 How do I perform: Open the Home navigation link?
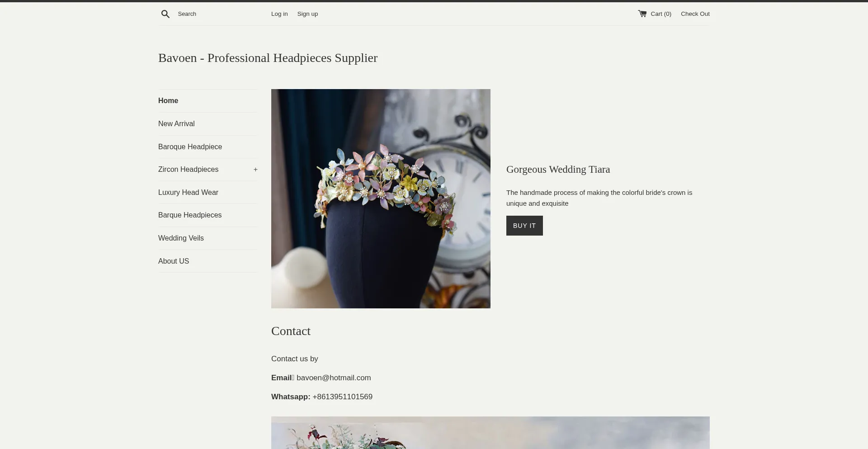[168, 100]
